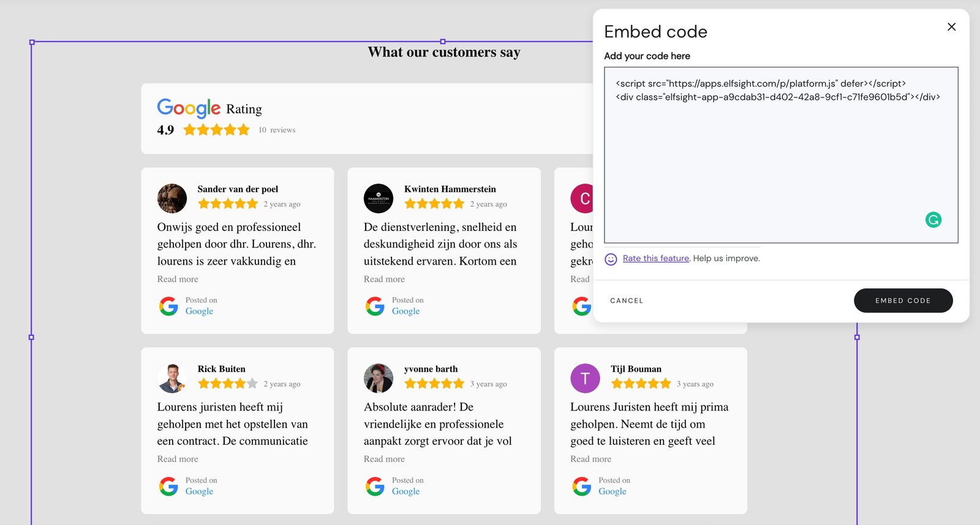The height and width of the screenshot is (525, 980).
Task: Click Google G icon in yvonne's review
Action: tap(375, 486)
